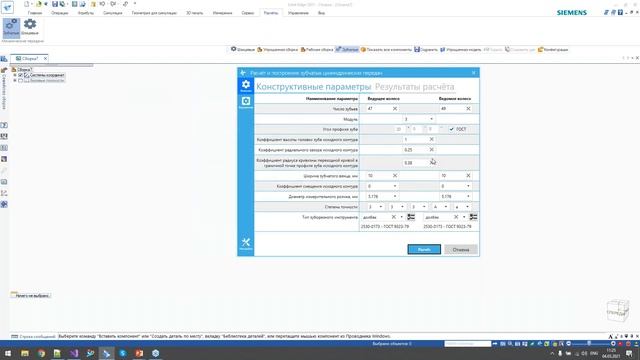
Task: Click the tools wrench icon in dialog sidebar
Action: pyautogui.click(x=246, y=244)
